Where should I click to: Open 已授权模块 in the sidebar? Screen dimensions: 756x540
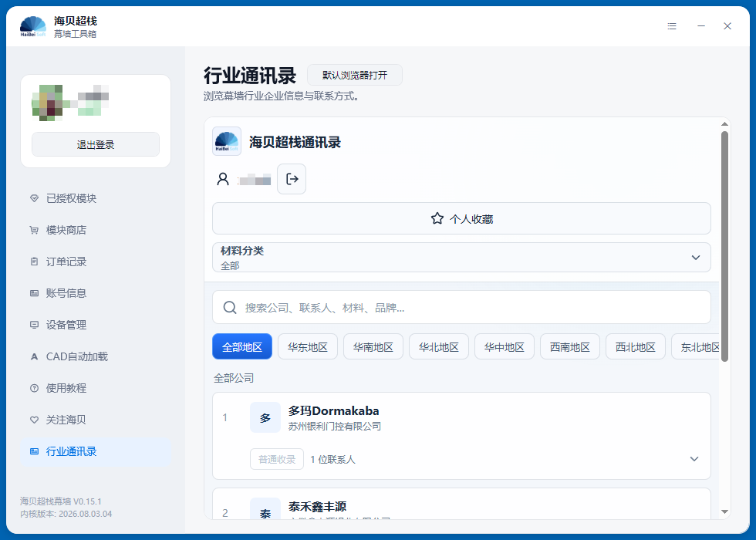click(96, 198)
